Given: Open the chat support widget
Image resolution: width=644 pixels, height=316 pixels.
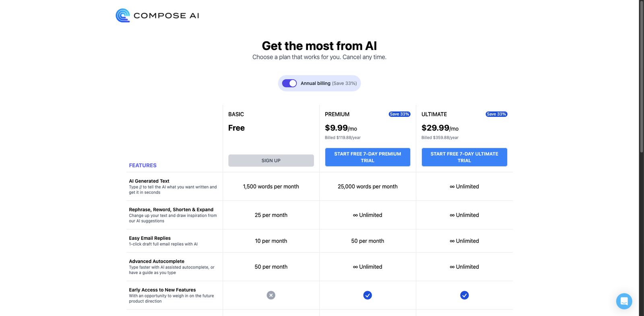Looking at the screenshot, I should (x=624, y=301).
